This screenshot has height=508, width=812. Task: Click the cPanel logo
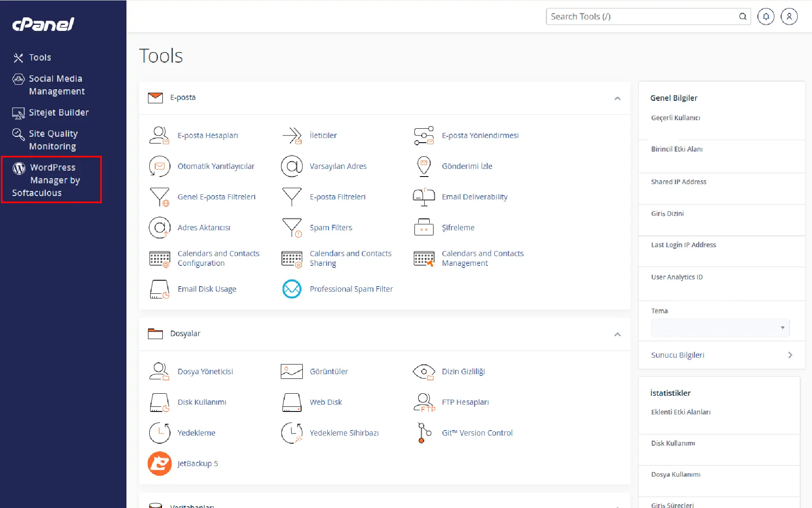pos(43,24)
